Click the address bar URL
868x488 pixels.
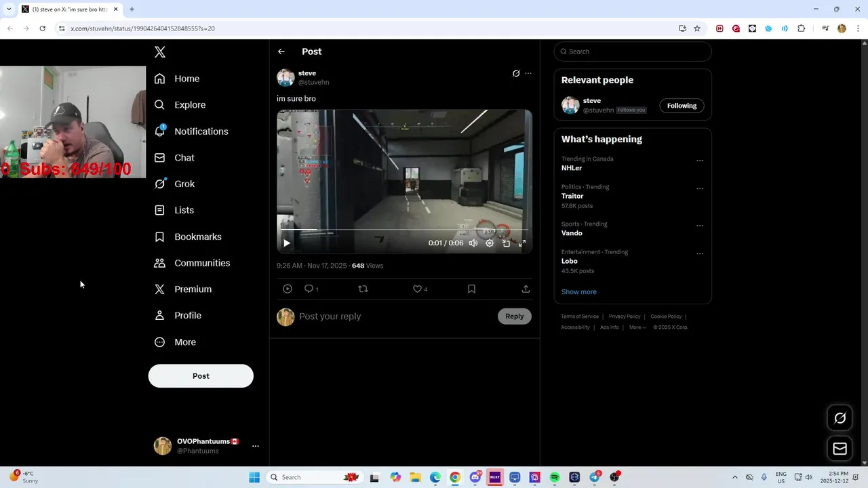click(142, 28)
